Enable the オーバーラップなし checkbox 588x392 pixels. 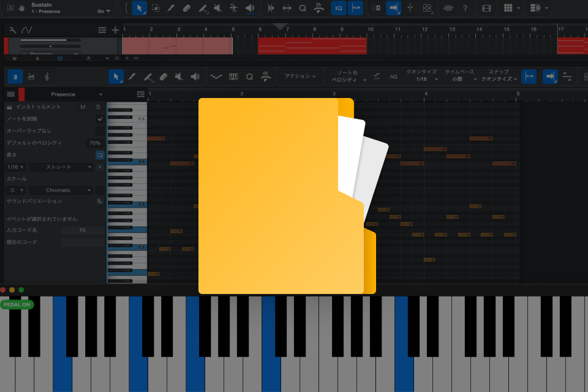100,131
